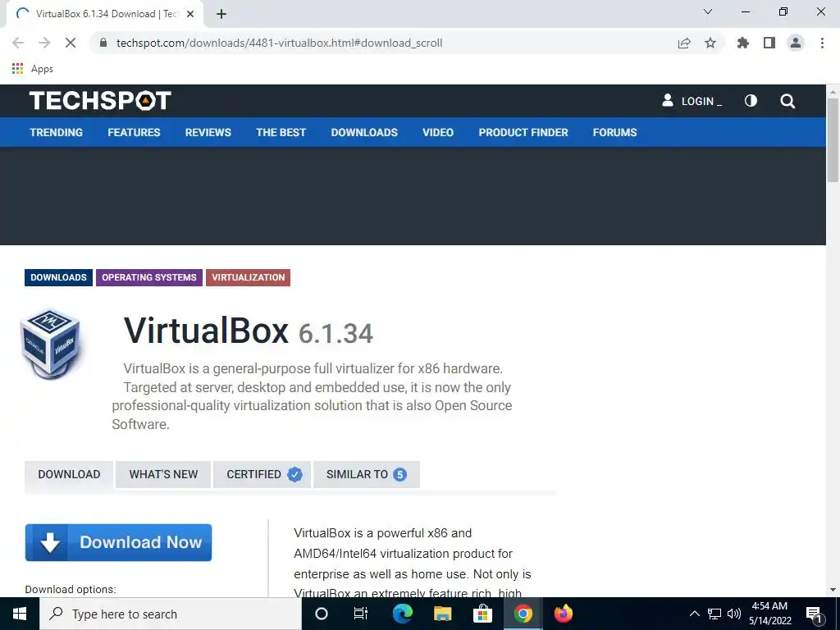The width and height of the screenshot is (840, 630).
Task: Open the FORUMS menu item
Action: click(614, 132)
